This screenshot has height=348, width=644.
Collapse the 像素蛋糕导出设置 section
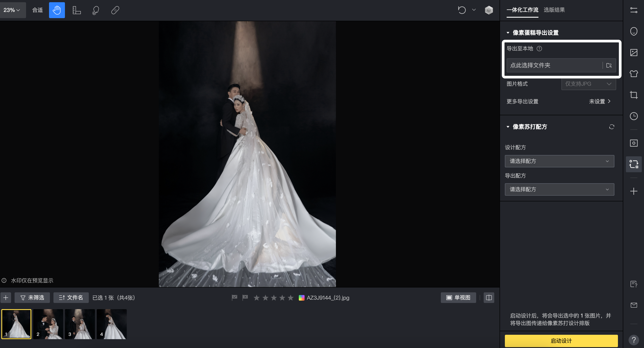tap(508, 33)
